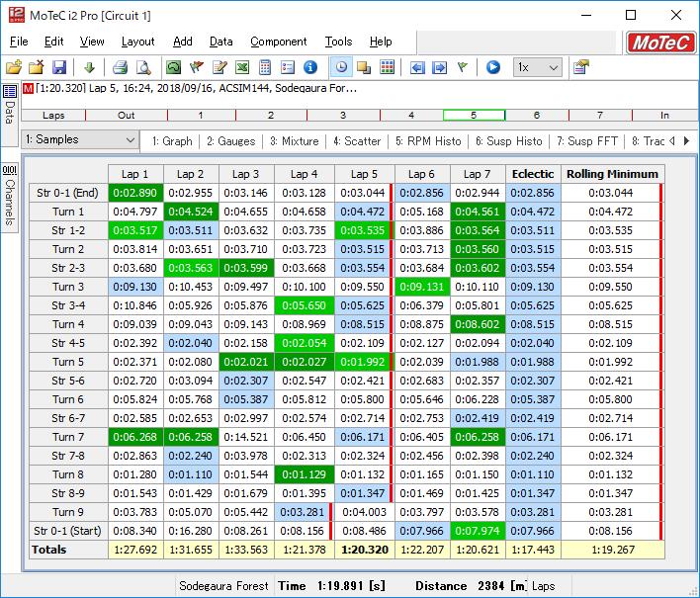The width and height of the screenshot is (700, 598).
Task: Open a log file with the folder-plus icon
Action: (14, 67)
